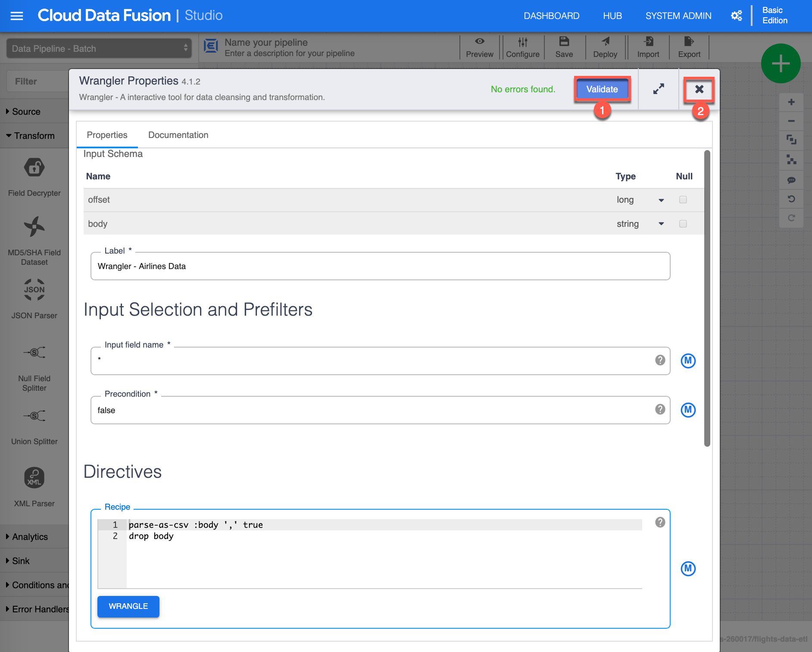Screen dimensions: 812x652
Task: Open the Data Pipeline - Batch selector
Action: 99,48
